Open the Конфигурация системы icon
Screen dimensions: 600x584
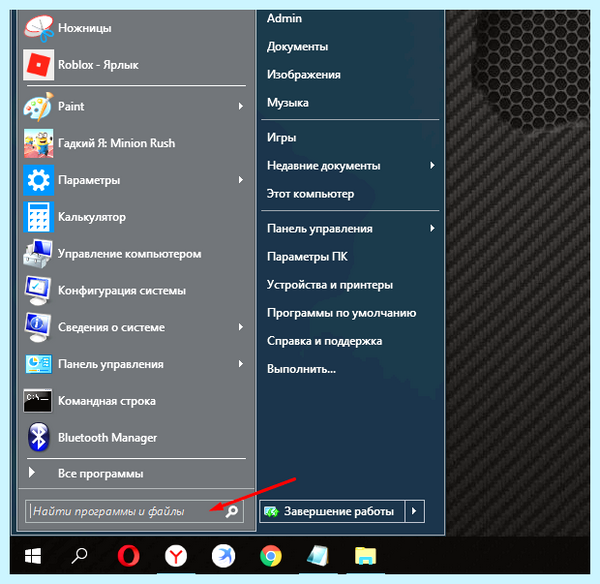coord(38,290)
